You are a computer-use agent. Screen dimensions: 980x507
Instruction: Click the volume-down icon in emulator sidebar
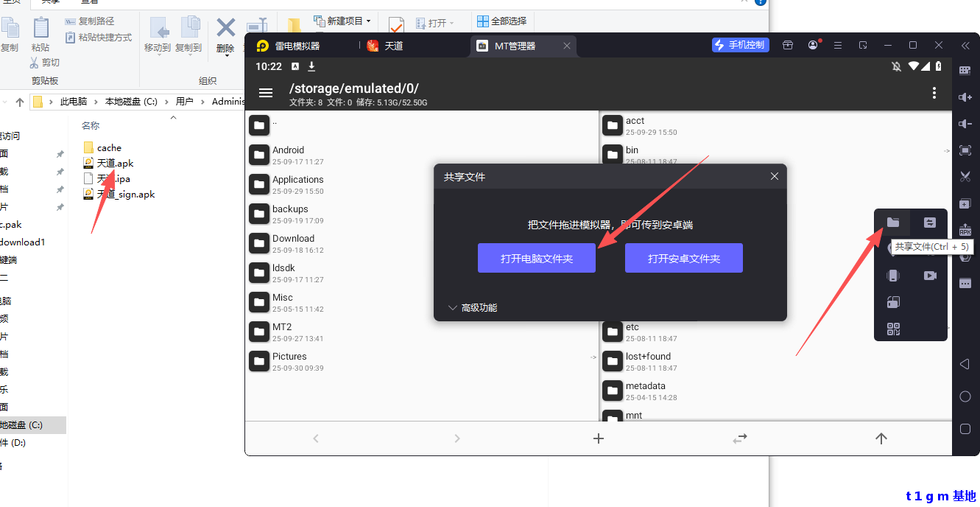(x=965, y=123)
